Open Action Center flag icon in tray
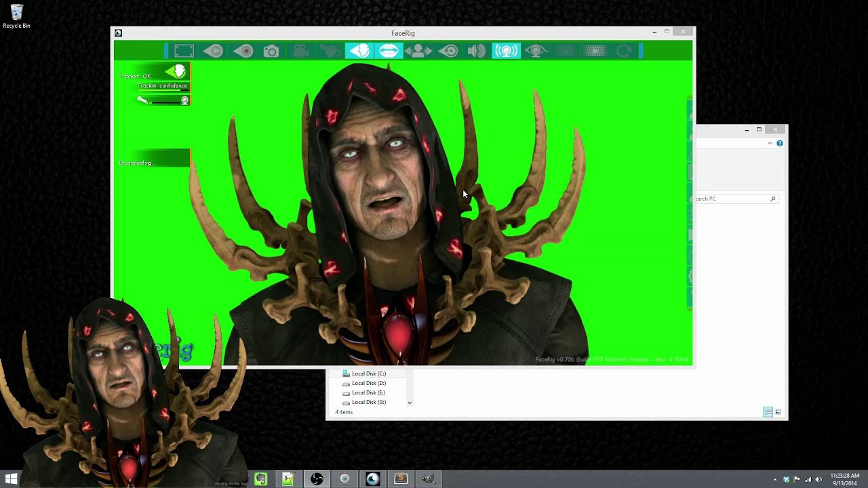Image resolution: width=868 pixels, height=488 pixels. (x=797, y=479)
